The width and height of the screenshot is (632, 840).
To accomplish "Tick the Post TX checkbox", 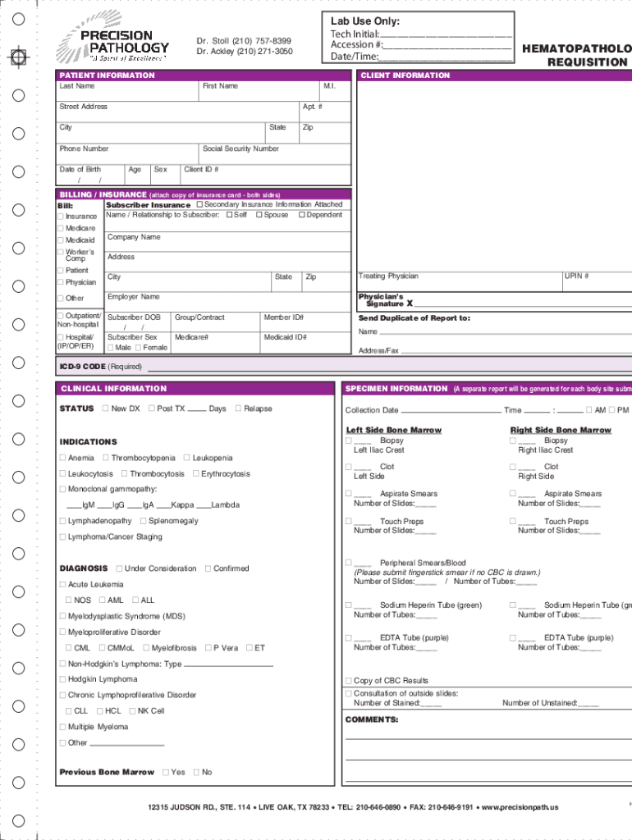I will click(x=151, y=409).
